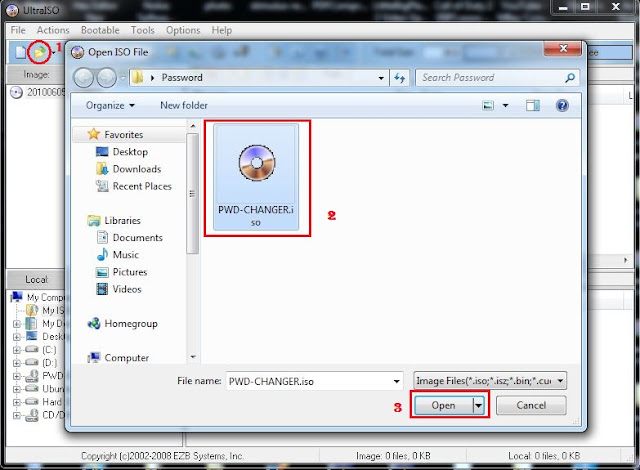Expand the CD/DVD drive node in UltraISO tree
The image size is (640, 470).
point(17,415)
